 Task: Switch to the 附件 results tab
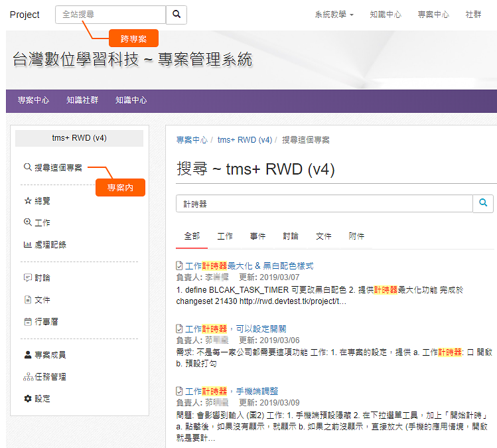click(356, 236)
